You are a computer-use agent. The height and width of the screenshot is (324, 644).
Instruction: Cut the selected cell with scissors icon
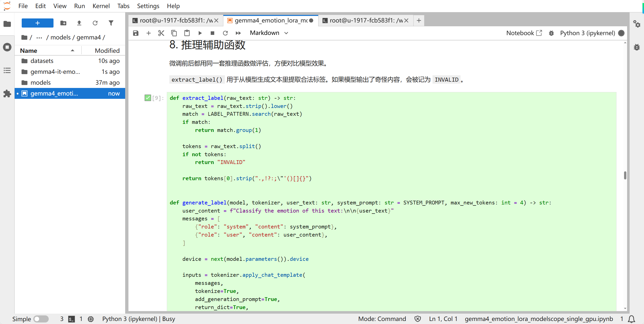point(161,33)
